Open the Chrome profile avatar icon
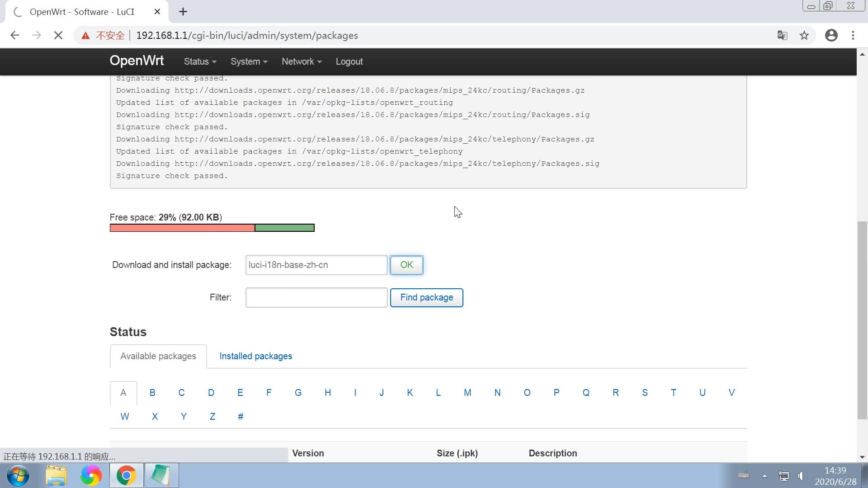Screen dimensions: 868x488 coord(831,35)
